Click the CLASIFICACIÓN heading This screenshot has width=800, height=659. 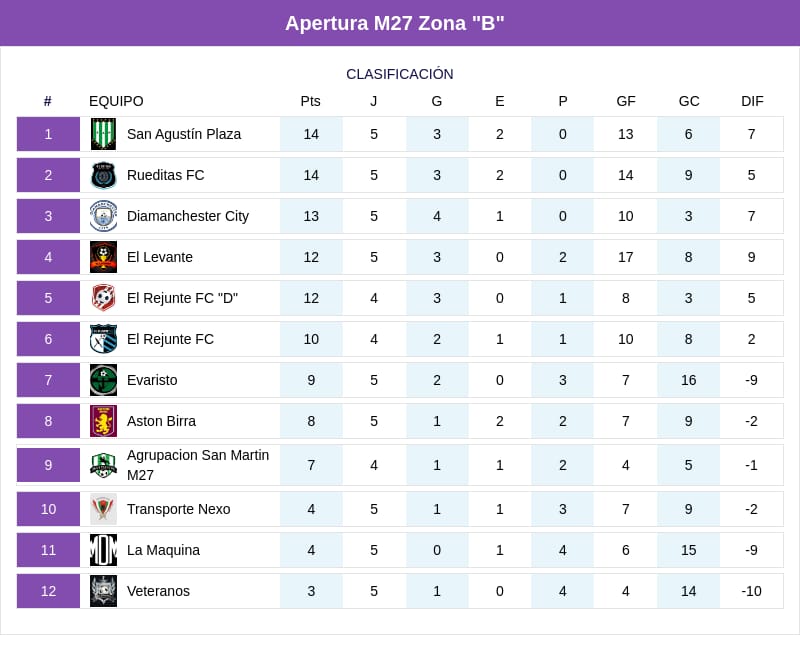(x=400, y=74)
